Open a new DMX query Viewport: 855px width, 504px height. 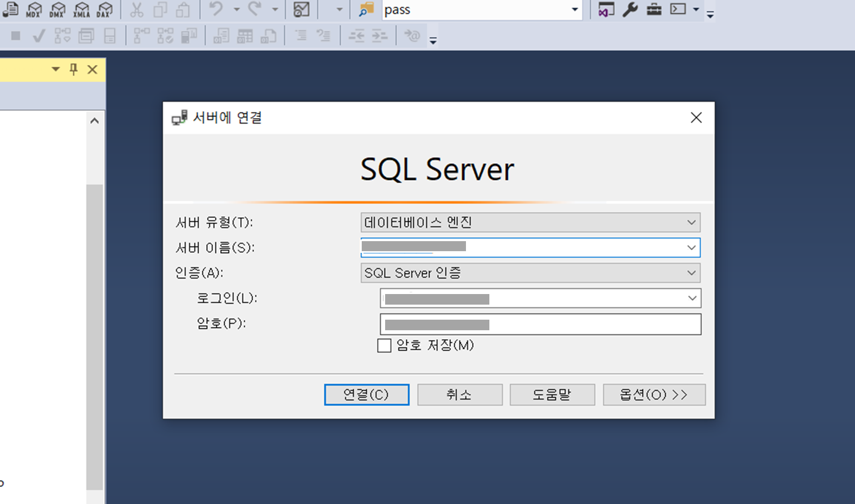tap(57, 9)
